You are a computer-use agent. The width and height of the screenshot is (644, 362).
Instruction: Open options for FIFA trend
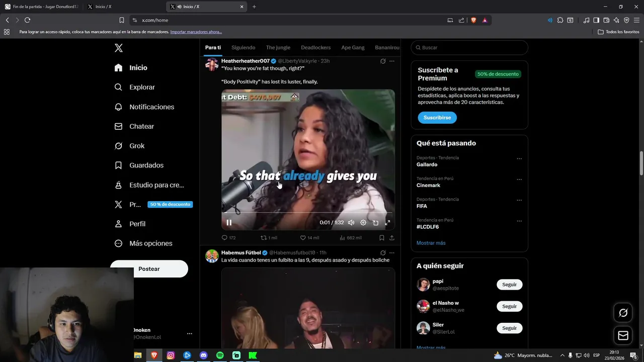[x=519, y=200]
